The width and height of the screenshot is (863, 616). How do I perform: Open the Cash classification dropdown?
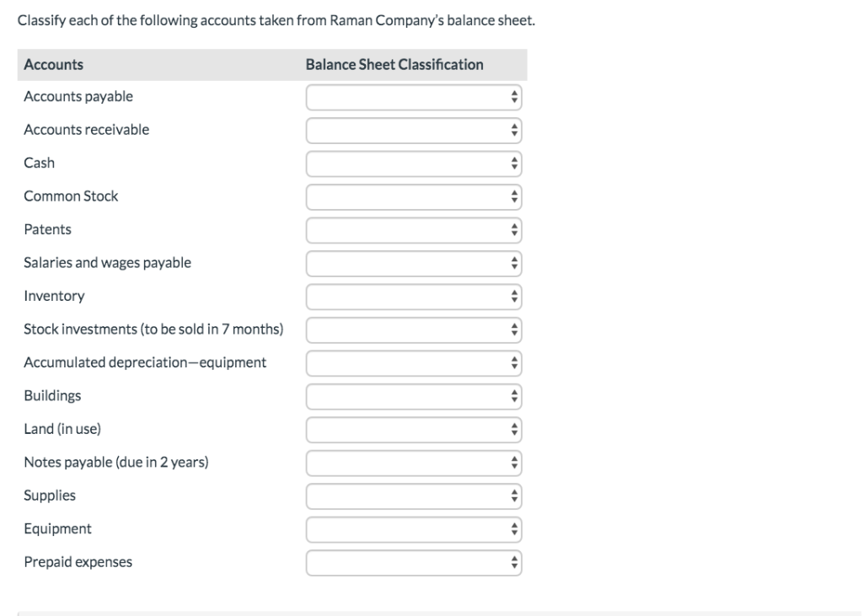(x=413, y=163)
